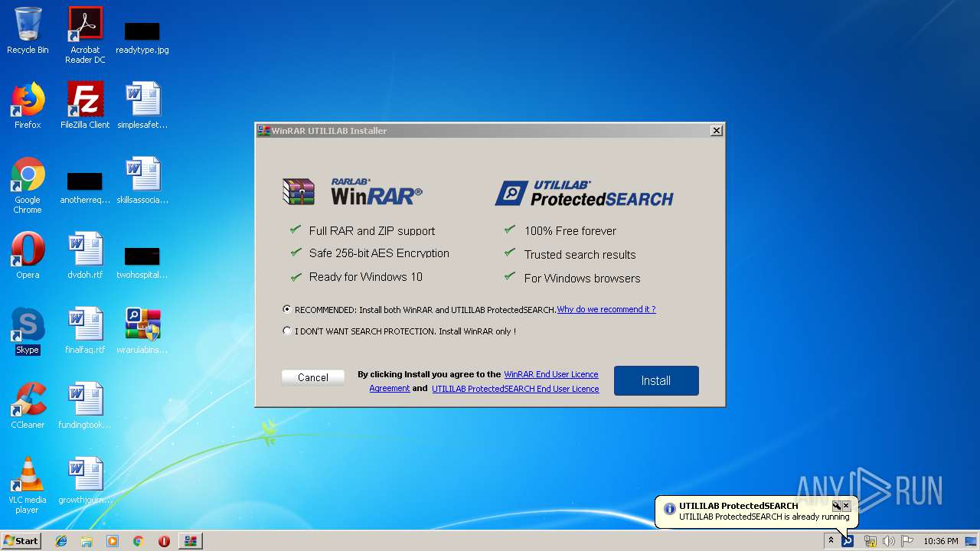
Task: Click the UTILILAB ProtectedSEARCH logo
Action: (584, 193)
